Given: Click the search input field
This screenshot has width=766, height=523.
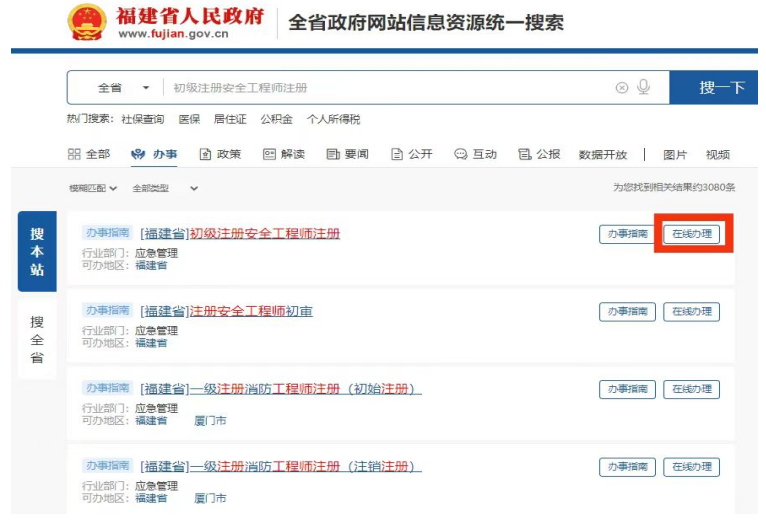Looking at the screenshot, I should click(x=391, y=88).
